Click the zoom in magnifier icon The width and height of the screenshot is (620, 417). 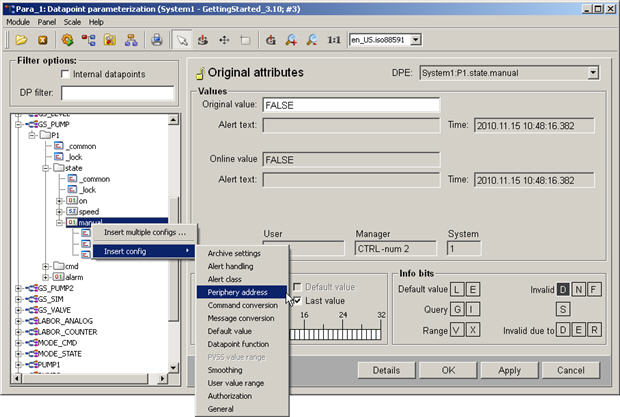pyautogui.click(x=292, y=40)
